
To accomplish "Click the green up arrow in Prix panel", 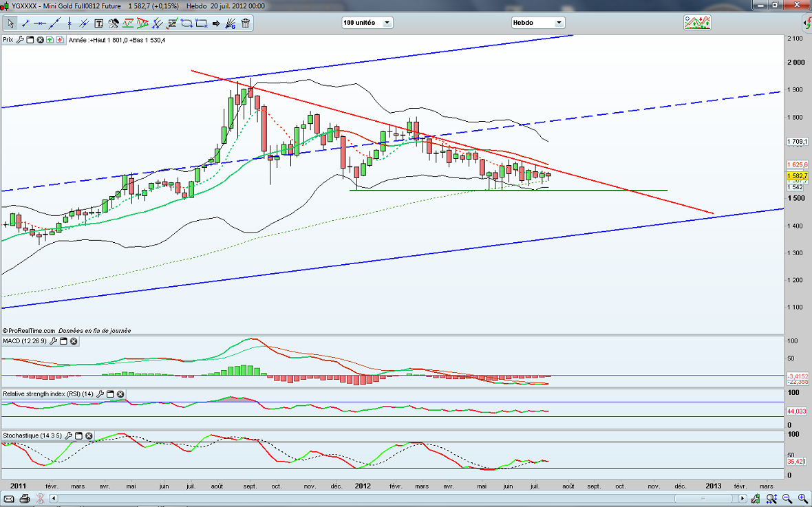I will coord(50,40).
